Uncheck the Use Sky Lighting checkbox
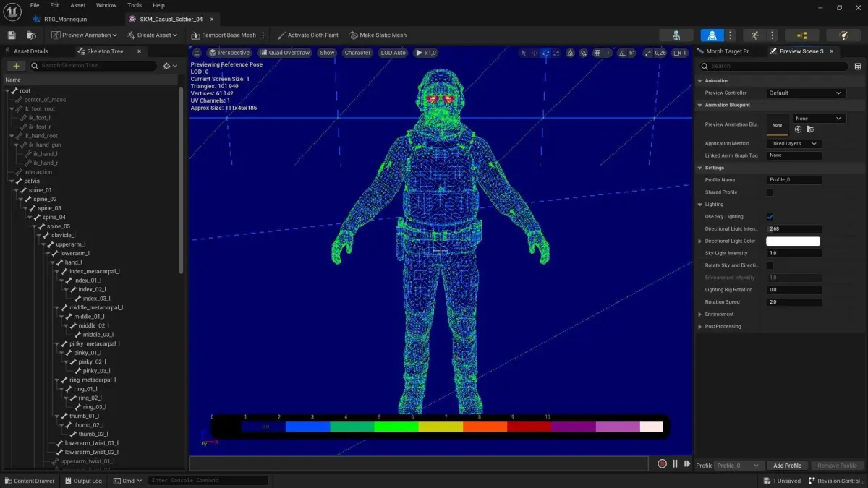This screenshot has width=868, height=488. 770,217
